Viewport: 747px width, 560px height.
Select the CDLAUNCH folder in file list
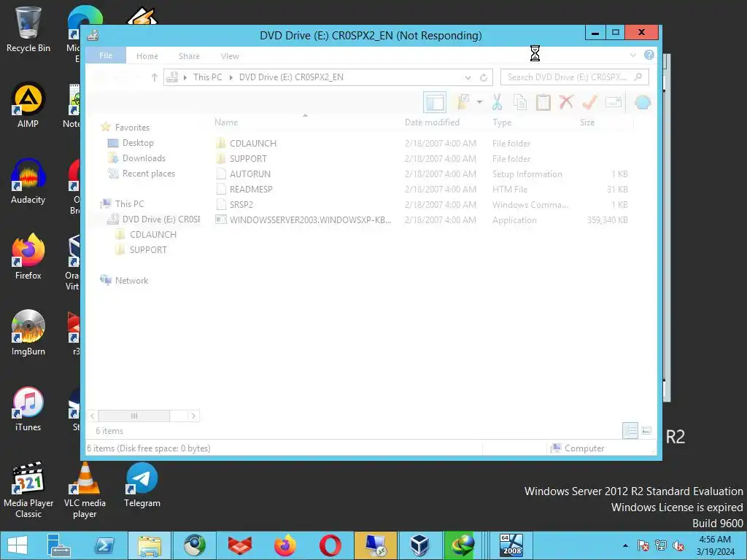point(253,144)
